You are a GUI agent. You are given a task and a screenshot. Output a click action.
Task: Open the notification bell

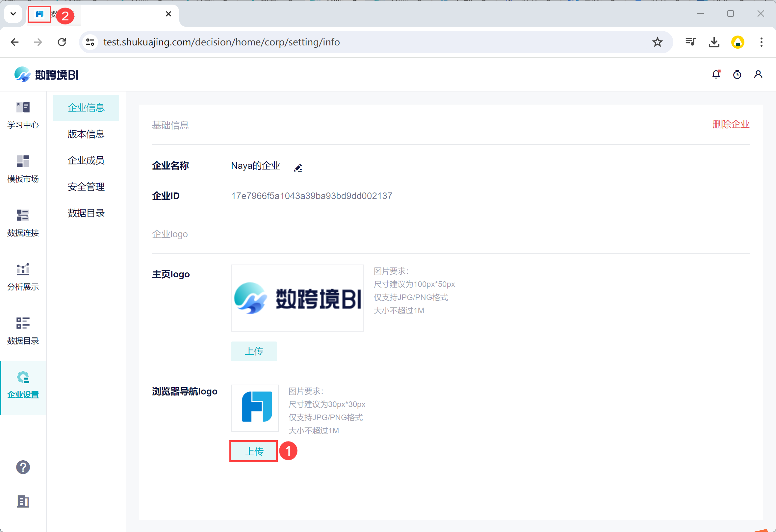[716, 74]
